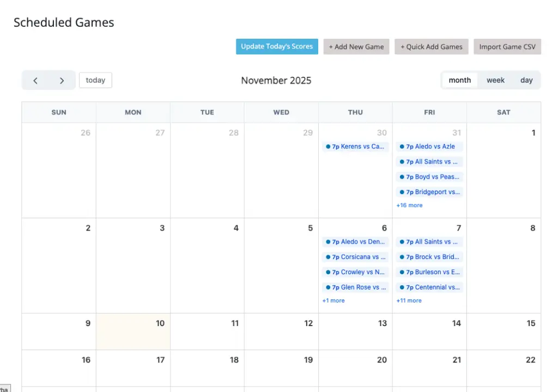Screen dimensions: 558x392
Task: Navigate to the next month using the right arrow
Action: pos(62,80)
